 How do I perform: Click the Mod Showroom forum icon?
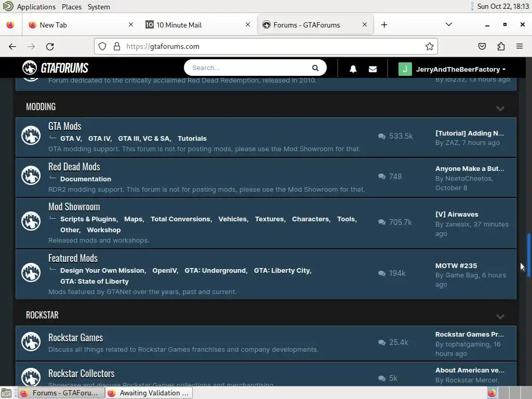[31, 221]
